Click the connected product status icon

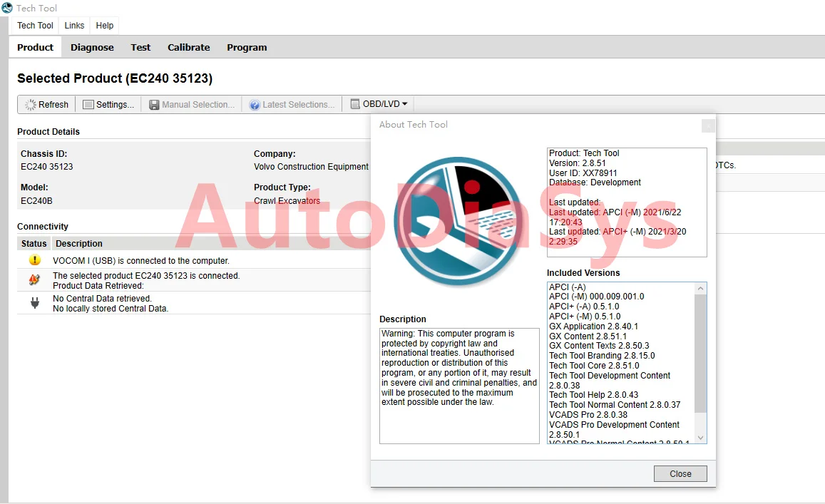coord(35,280)
